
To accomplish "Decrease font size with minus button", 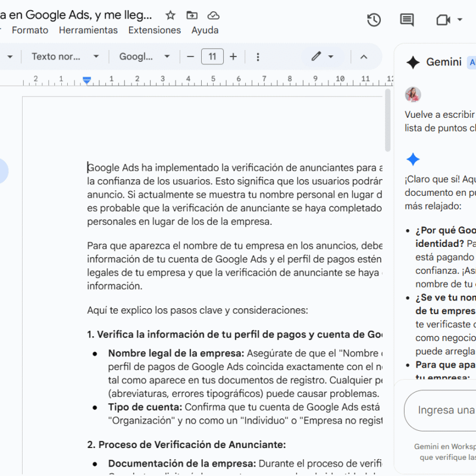I will (x=190, y=57).
